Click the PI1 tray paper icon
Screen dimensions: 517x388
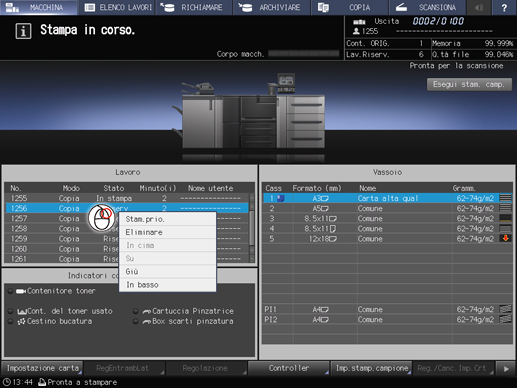click(x=505, y=309)
